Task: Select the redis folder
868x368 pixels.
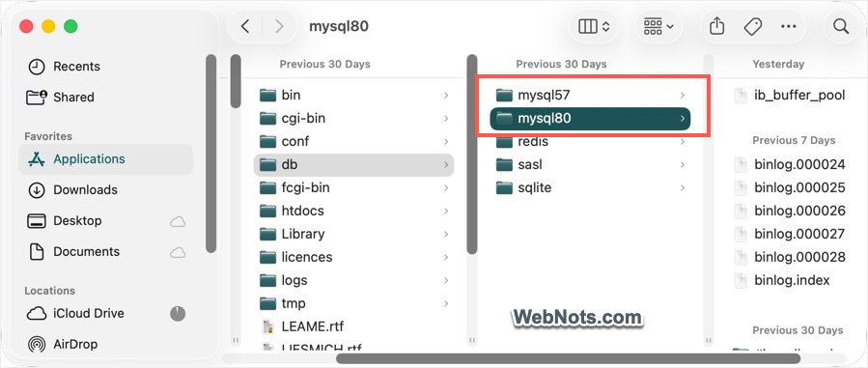Action: tap(590, 142)
